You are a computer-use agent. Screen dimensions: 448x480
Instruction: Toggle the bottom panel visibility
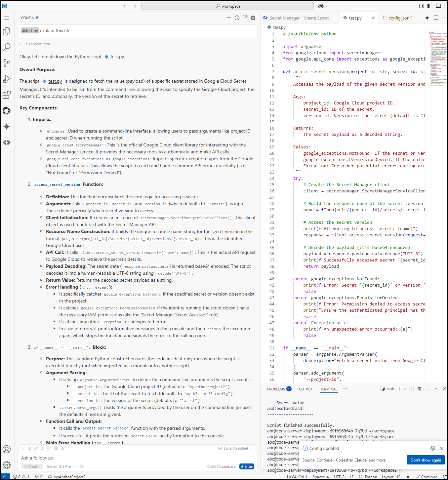[x=438, y=6]
